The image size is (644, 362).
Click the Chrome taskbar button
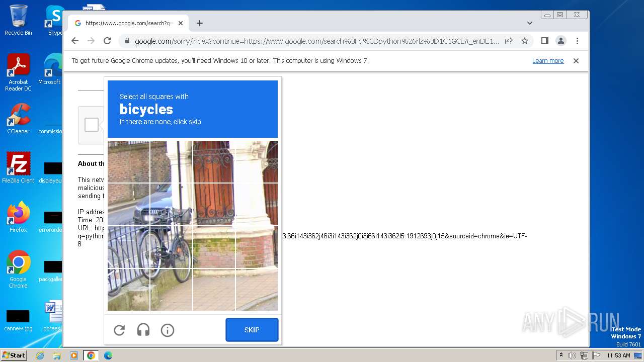pos(91,355)
